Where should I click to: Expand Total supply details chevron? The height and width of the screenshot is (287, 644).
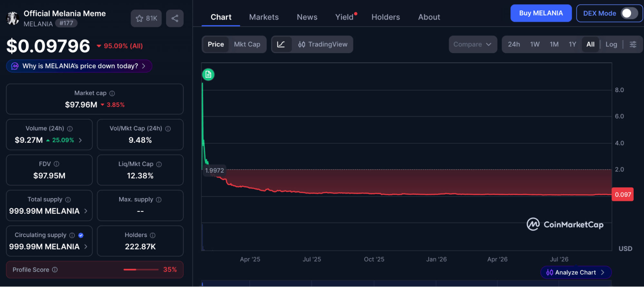(x=86, y=211)
